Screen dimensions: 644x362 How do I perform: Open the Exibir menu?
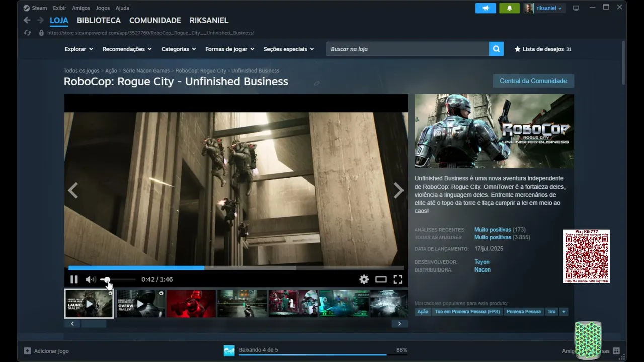[59, 8]
